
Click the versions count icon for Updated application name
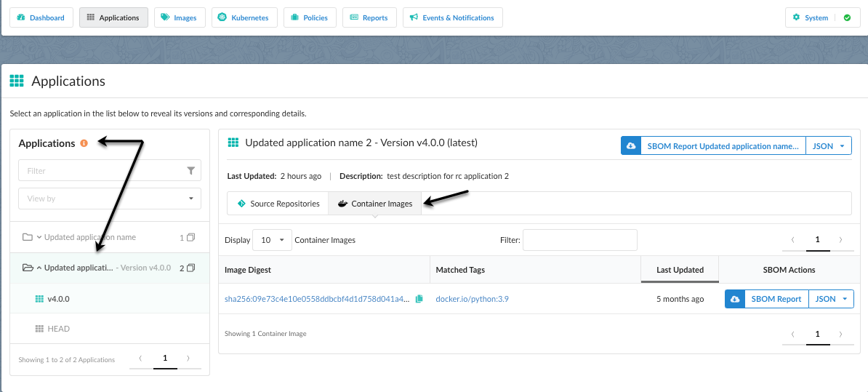pos(190,238)
